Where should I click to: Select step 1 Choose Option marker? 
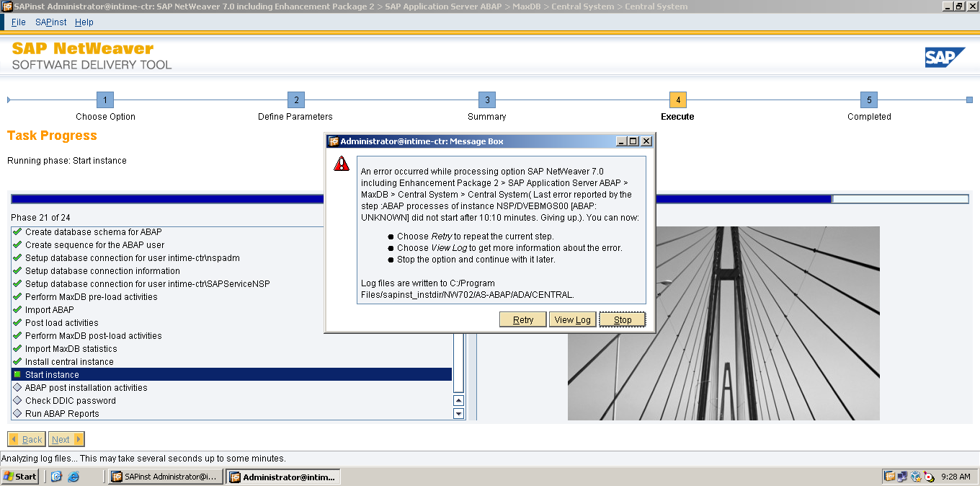pyautogui.click(x=105, y=100)
